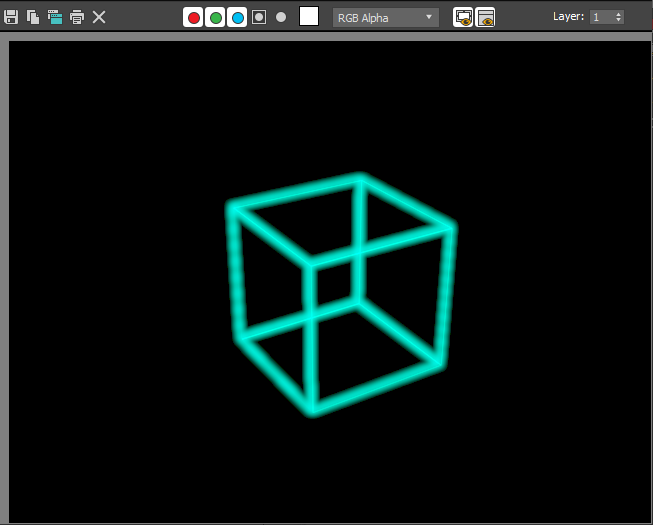Toggle the UI frame display button
This screenshot has height=525, width=653.
point(485,17)
